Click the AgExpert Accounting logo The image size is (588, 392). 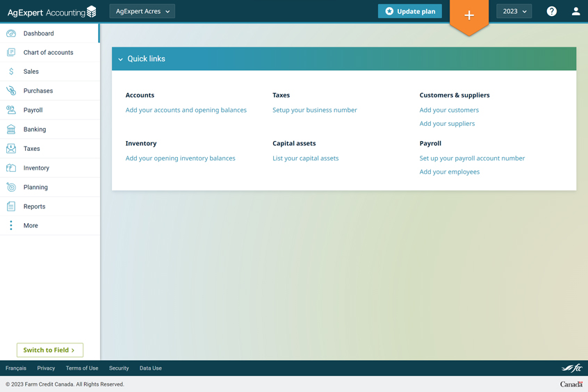click(x=51, y=12)
